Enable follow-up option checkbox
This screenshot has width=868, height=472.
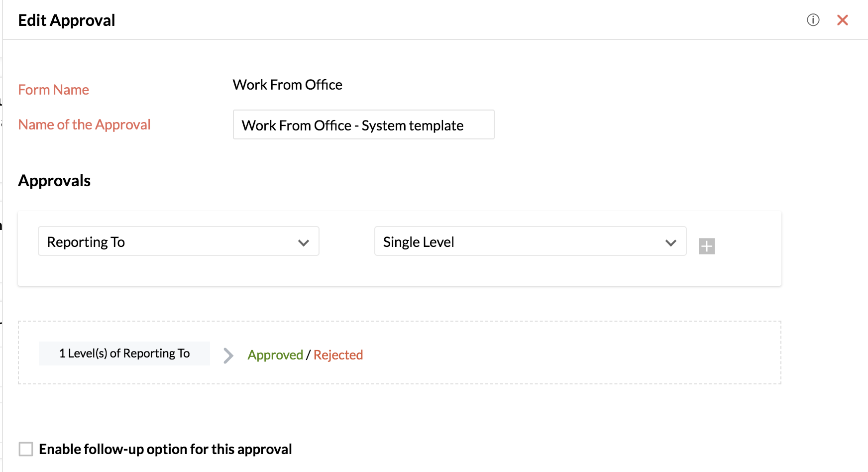[26, 449]
